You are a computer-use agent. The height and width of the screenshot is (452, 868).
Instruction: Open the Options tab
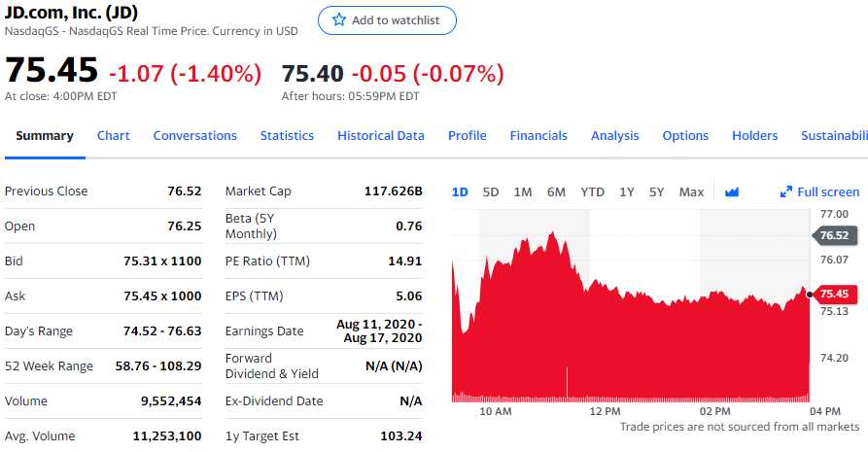(685, 135)
